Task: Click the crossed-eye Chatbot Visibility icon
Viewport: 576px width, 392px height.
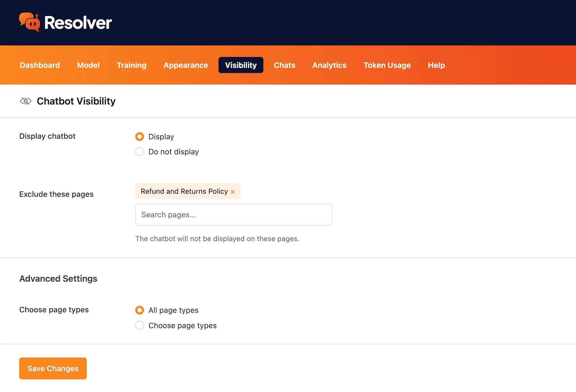Action: click(x=26, y=101)
